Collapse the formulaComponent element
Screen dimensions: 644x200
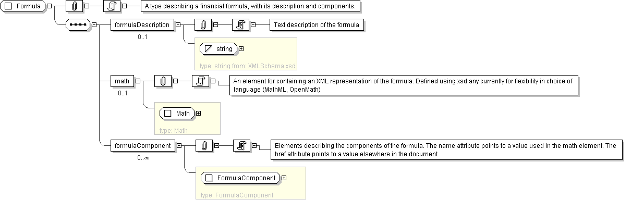(179, 146)
